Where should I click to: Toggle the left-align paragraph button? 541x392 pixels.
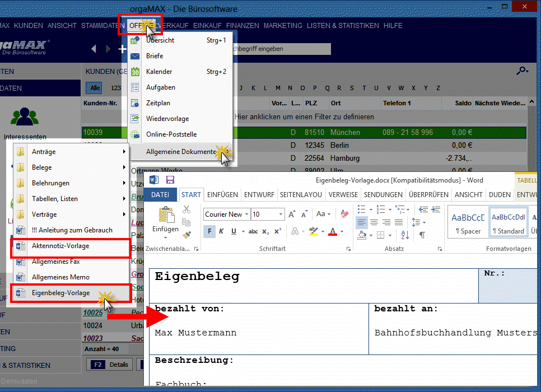tap(362, 222)
